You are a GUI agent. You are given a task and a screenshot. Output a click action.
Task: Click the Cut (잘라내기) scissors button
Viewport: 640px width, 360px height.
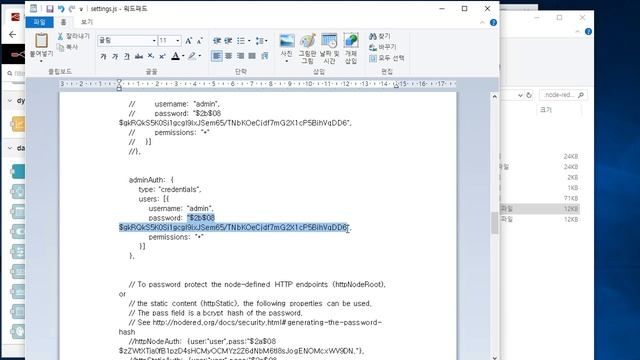(x=73, y=36)
